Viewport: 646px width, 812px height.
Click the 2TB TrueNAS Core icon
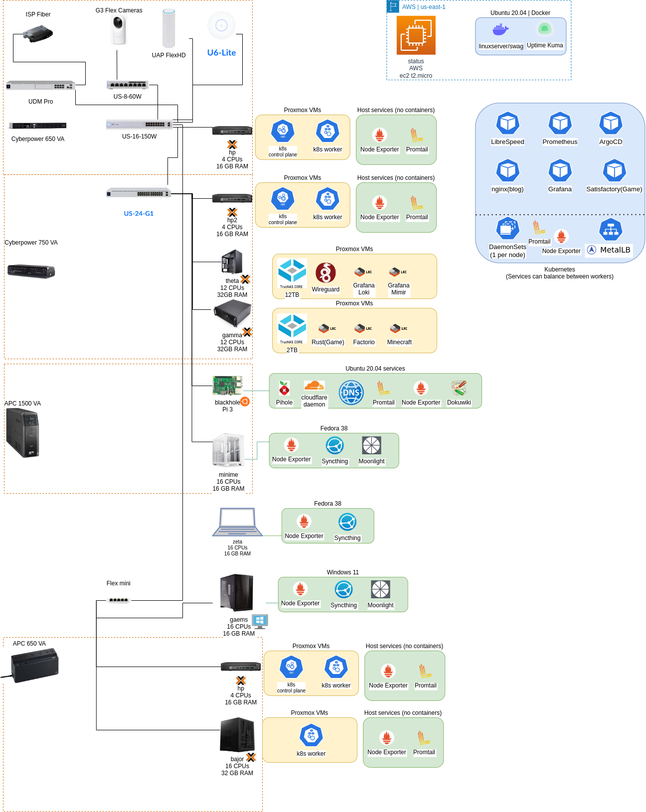point(292,329)
